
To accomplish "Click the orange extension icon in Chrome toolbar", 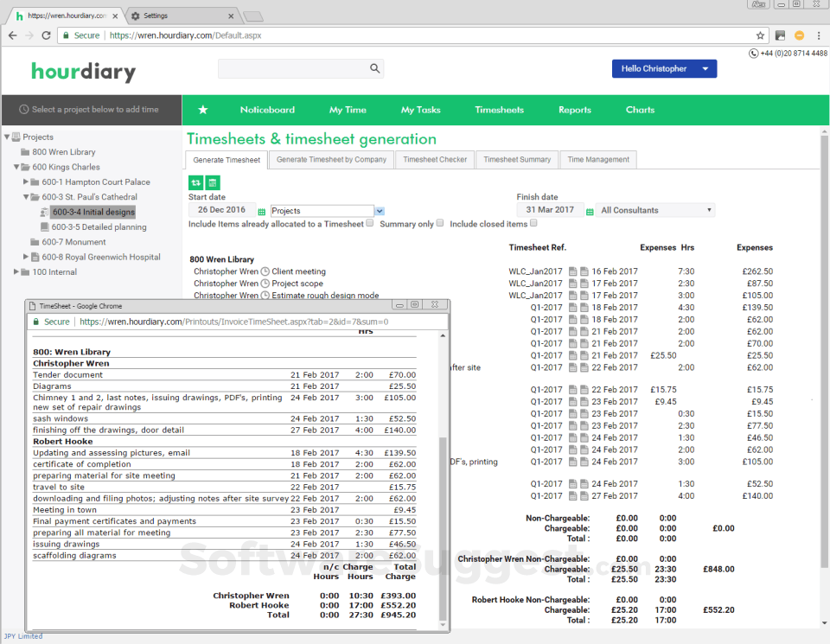I will pyautogui.click(x=799, y=35).
